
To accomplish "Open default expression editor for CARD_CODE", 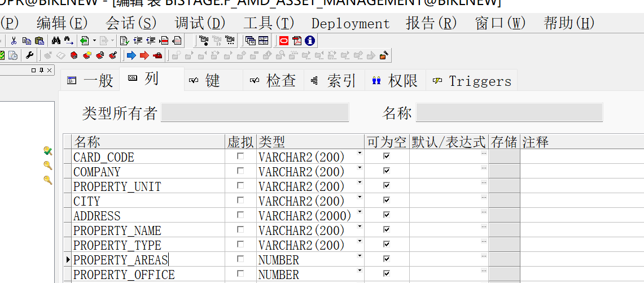I will 484,154.
